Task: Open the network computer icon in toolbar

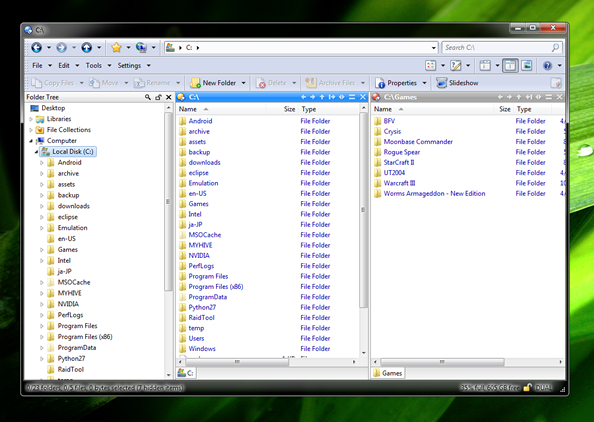Action: point(141,47)
